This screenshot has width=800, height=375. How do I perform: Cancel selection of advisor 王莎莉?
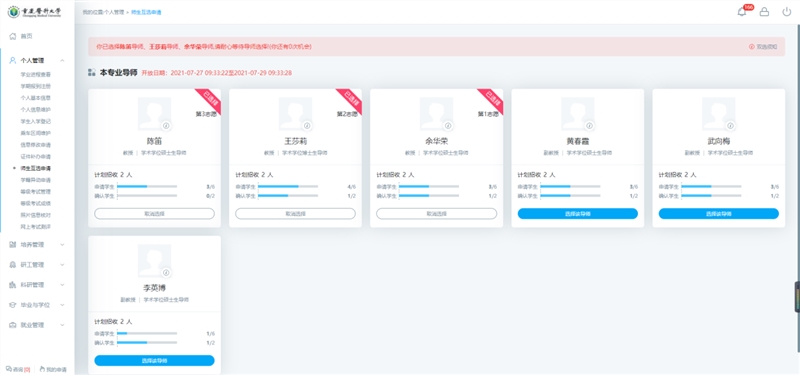point(295,214)
